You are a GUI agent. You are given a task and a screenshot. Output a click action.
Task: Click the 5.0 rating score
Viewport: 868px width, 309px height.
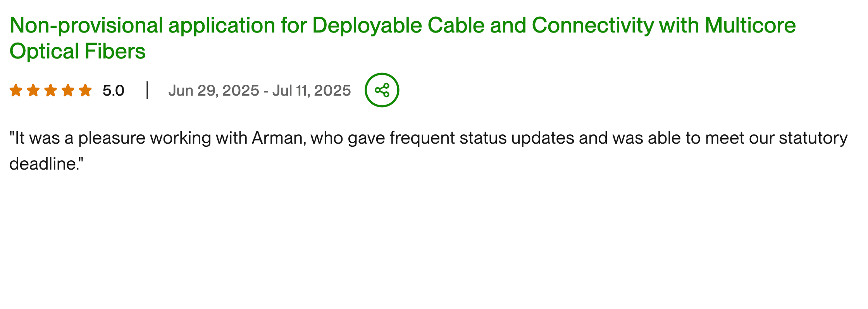(113, 91)
